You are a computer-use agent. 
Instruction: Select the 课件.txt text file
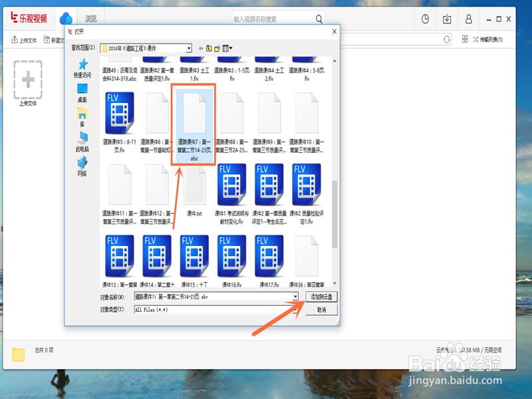click(x=194, y=191)
